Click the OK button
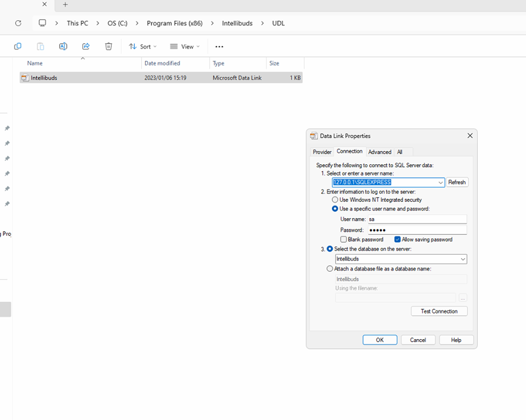This screenshot has width=526, height=420. click(x=380, y=340)
